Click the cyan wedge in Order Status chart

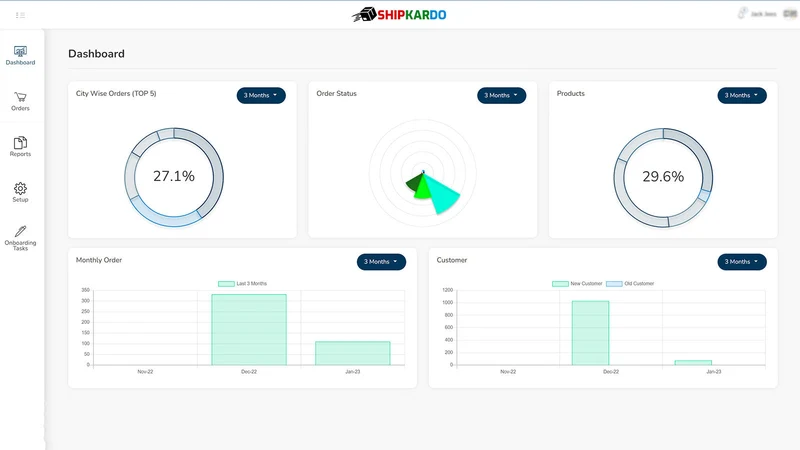441,194
